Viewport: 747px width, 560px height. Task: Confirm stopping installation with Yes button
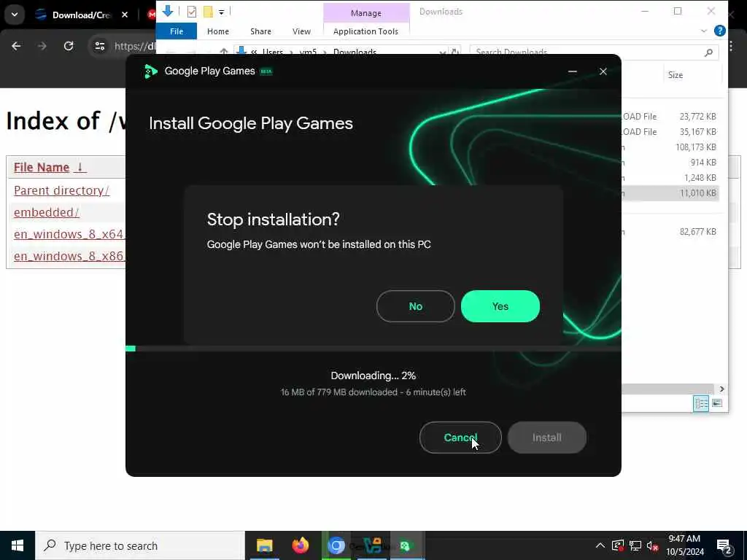500,306
